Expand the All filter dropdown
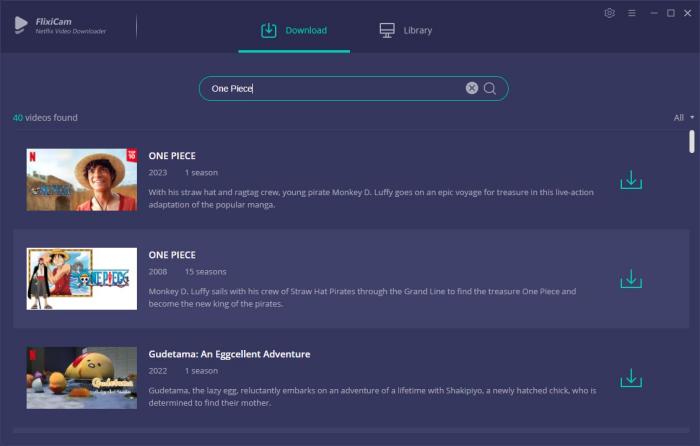Image resolution: width=700 pixels, height=446 pixels. pyautogui.click(x=684, y=118)
